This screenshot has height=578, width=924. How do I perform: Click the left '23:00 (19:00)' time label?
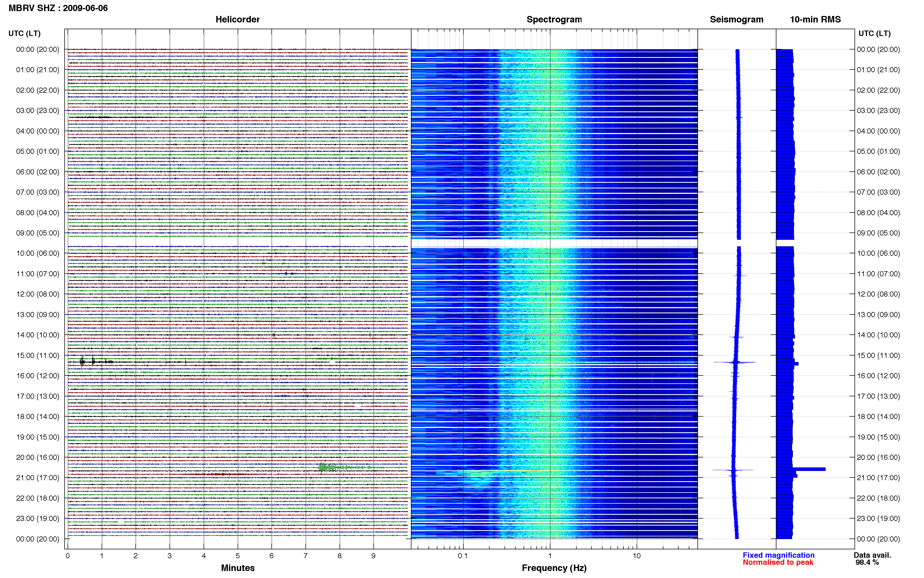pyautogui.click(x=38, y=519)
